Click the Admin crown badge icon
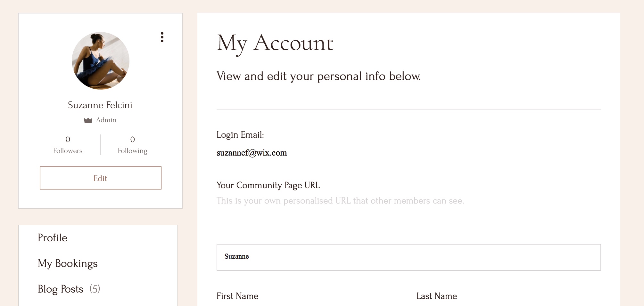Image resolution: width=644 pixels, height=306 pixels. coord(88,120)
